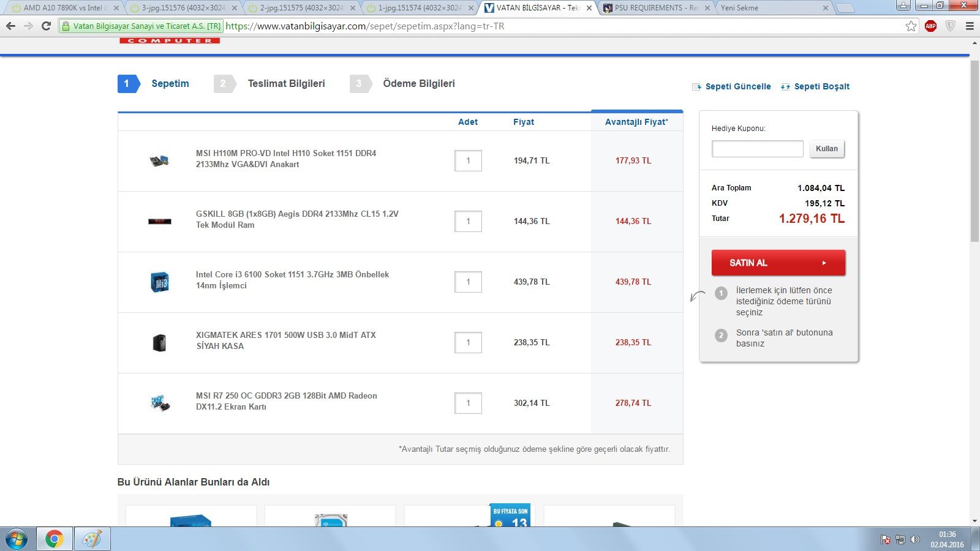Click the quantity field for GSKILL RAM

(x=468, y=221)
